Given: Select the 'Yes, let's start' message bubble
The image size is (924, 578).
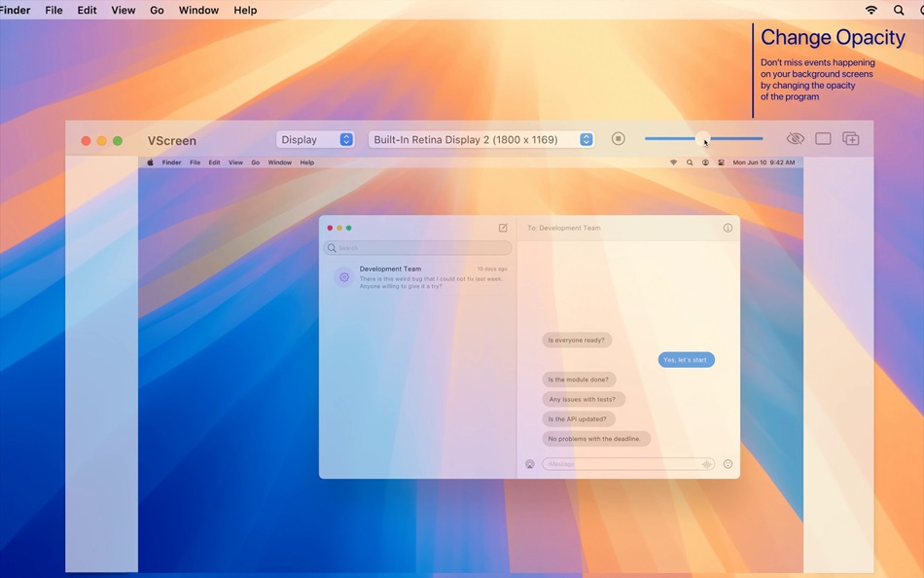Looking at the screenshot, I should (x=687, y=359).
